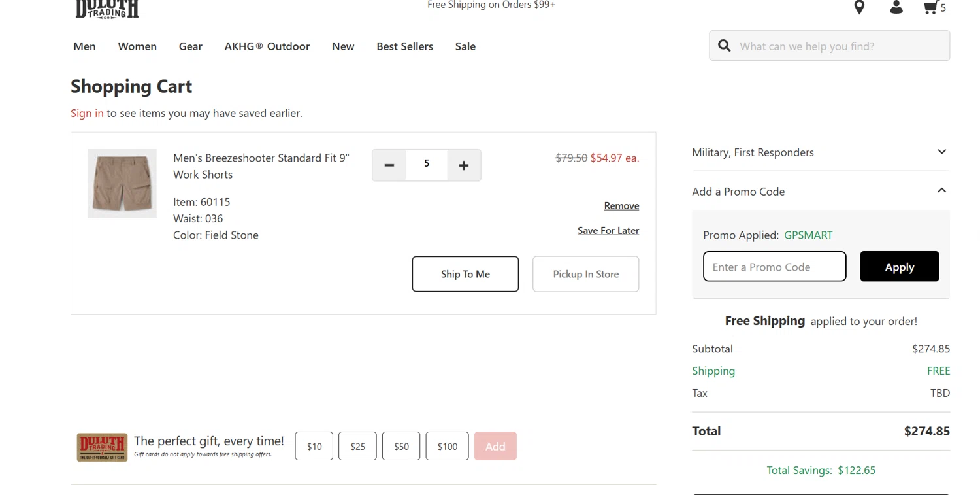Open the store locator pin icon
Image resolution: width=980 pixels, height=495 pixels.
click(859, 7)
